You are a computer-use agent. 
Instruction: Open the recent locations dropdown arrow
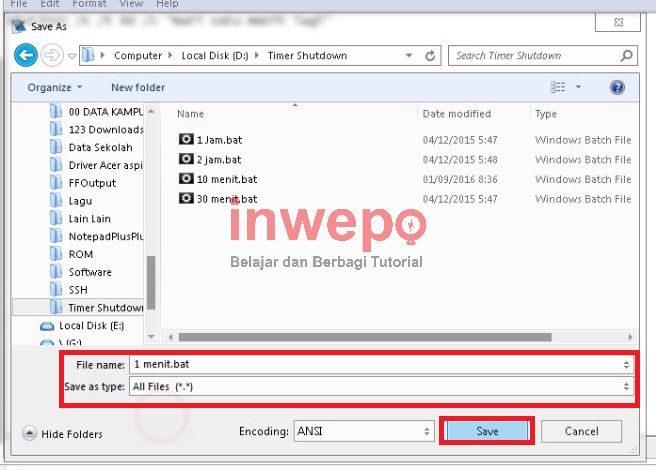(x=72, y=56)
